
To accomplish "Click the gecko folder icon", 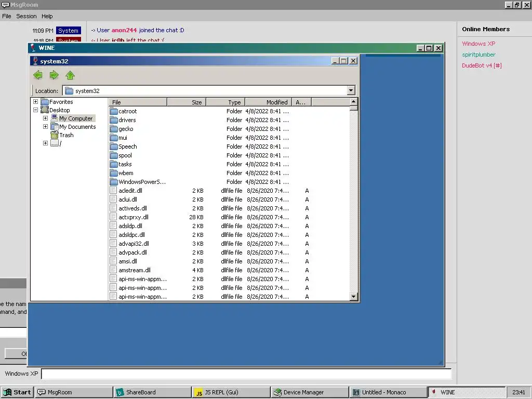I will coord(114,129).
